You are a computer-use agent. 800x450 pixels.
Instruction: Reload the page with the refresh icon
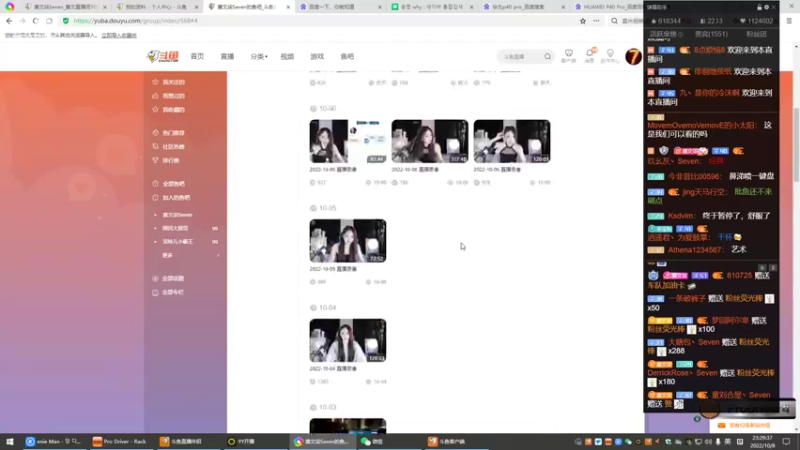[x=35, y=21]
